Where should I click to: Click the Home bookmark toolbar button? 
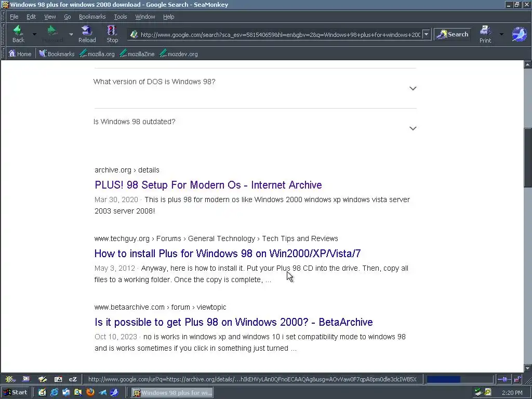(20, 54)
